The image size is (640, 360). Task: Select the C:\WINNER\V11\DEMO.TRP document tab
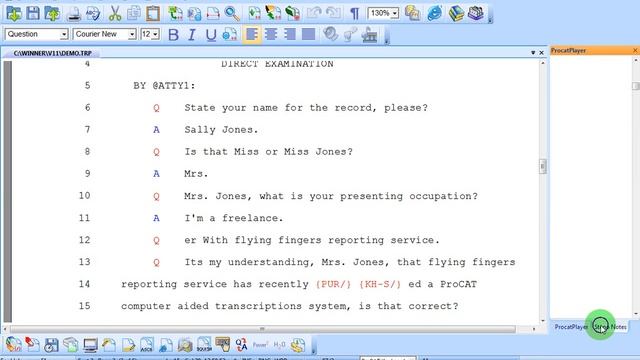click(x=52, y=53)
